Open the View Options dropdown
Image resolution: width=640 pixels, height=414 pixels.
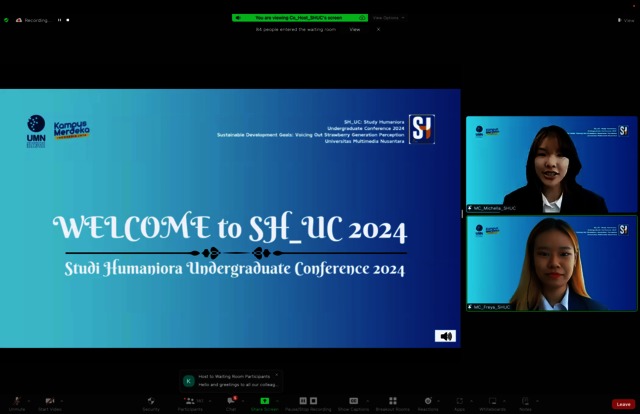pos(389,18)
